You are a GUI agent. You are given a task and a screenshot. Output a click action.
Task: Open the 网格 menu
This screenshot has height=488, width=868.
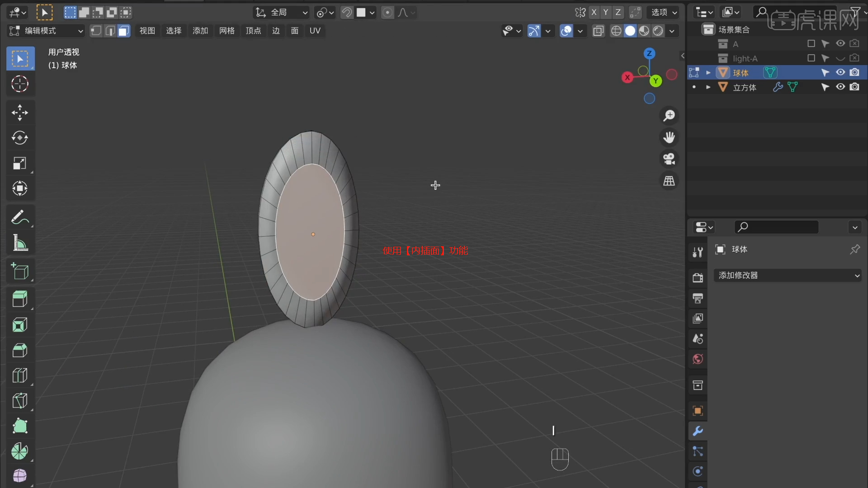[x=227, y=31]
